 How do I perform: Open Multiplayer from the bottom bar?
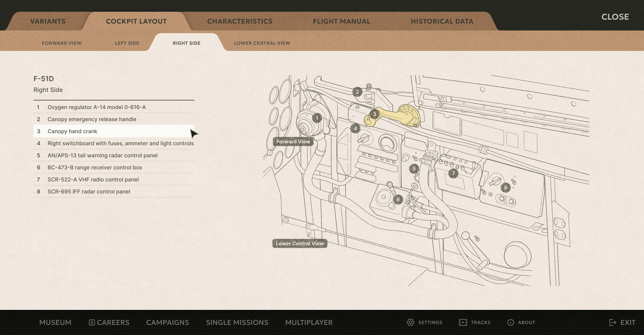coord(309,322)
